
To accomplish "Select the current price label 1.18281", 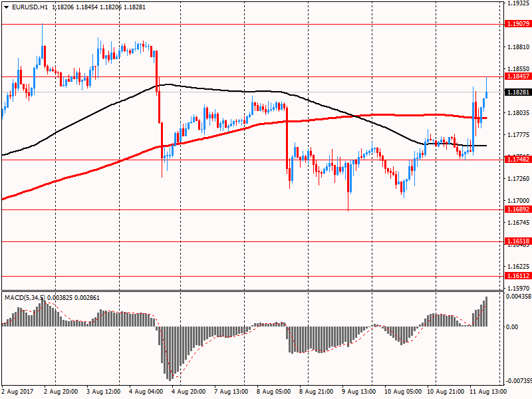I will (x=518, y=92).
